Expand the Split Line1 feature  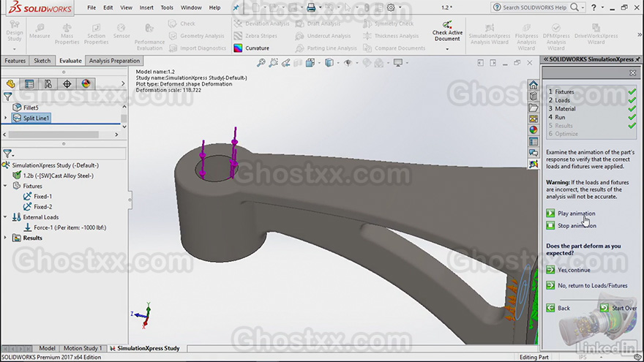point(6,118)
